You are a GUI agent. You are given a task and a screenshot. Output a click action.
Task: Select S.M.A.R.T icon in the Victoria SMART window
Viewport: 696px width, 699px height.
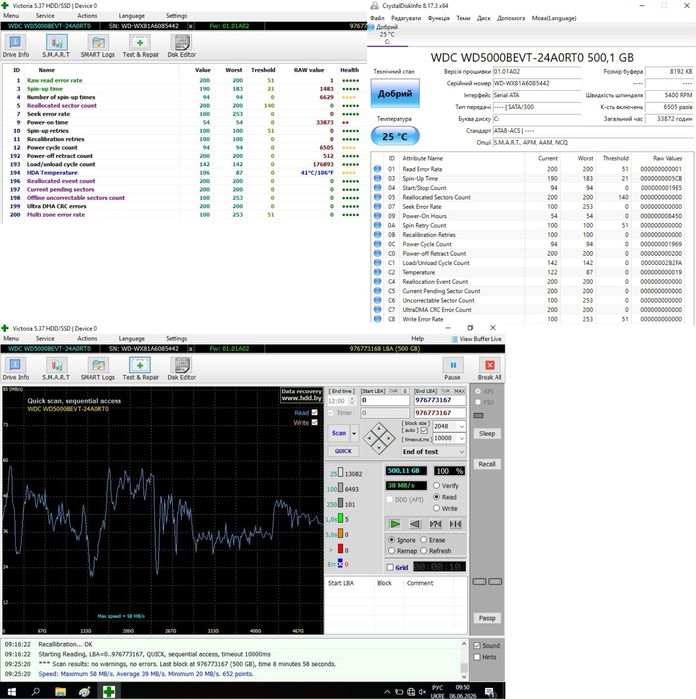56,46
